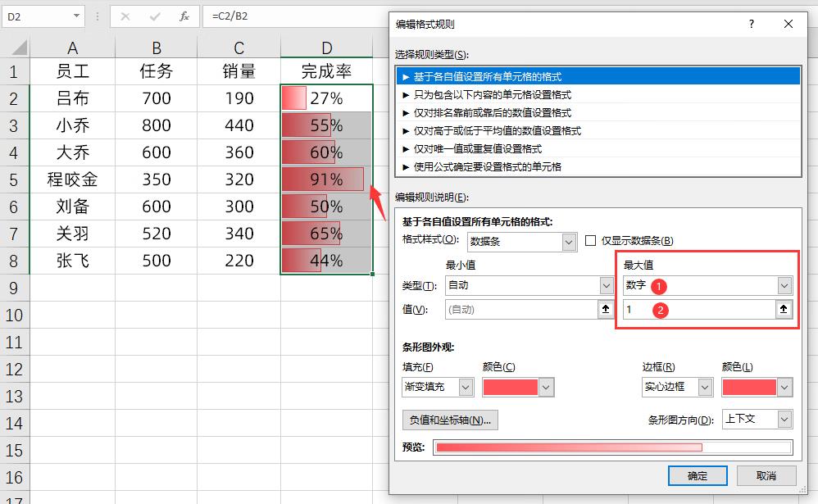Click the minimum value range selector arrow icon

pyautogui.click(x=606, y=309)
